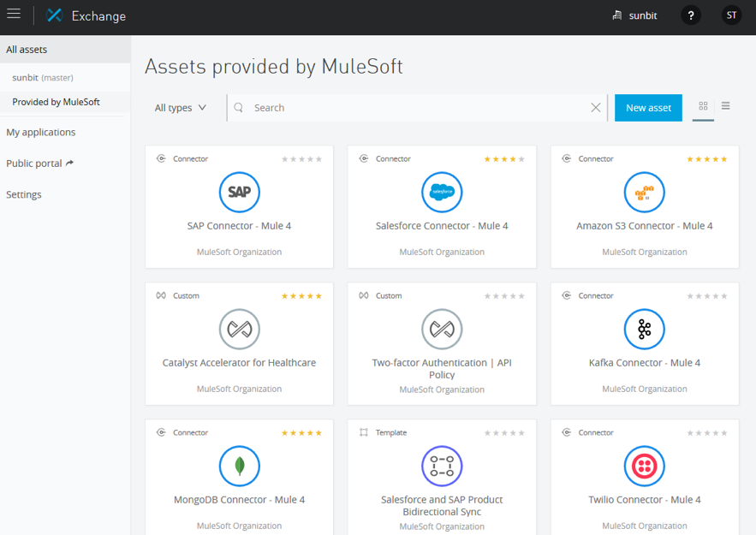Click star rating on Kafka Connector card
This screenshot has width=756, height=535.
[707, 296]
